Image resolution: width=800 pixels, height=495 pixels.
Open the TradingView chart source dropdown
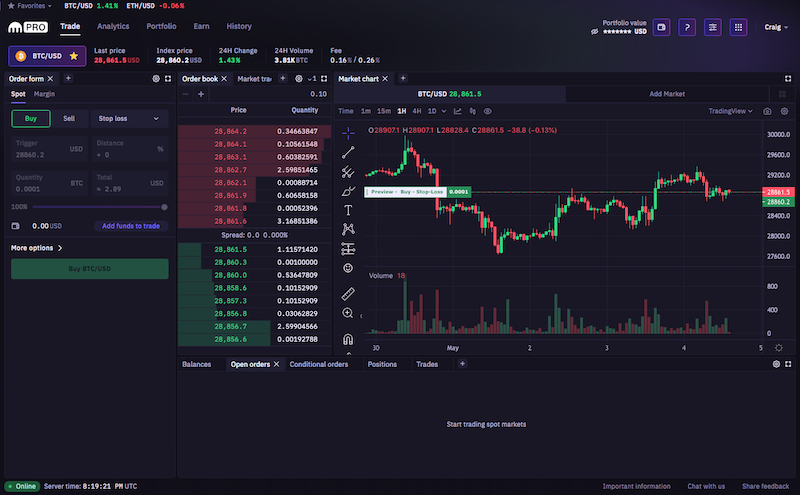(x=730, y=111)
